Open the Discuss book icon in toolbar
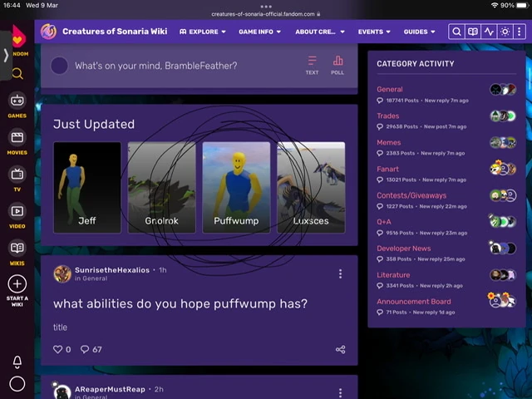Viewport: 532px width, 399px height. [x=473, y=32]
